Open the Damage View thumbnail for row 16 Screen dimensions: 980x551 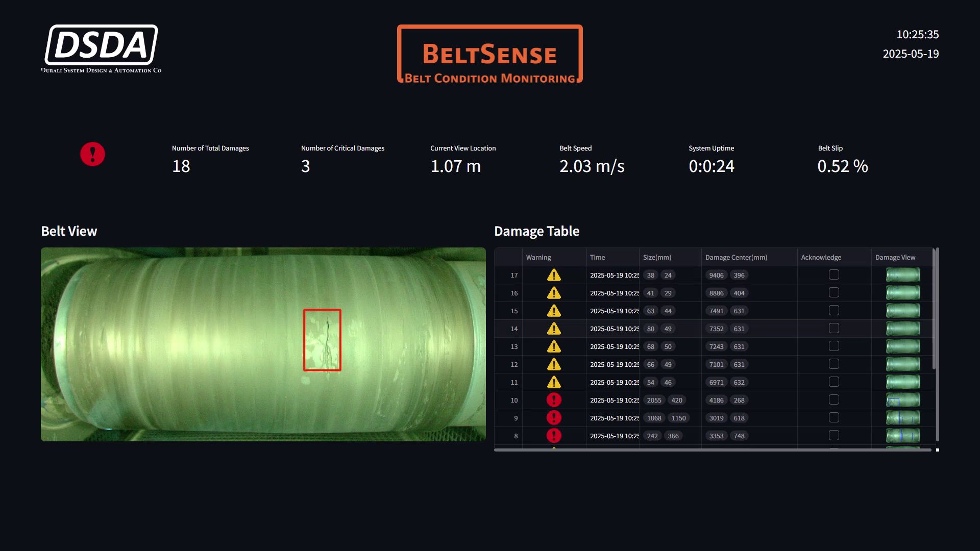click(x=903, y=293)
